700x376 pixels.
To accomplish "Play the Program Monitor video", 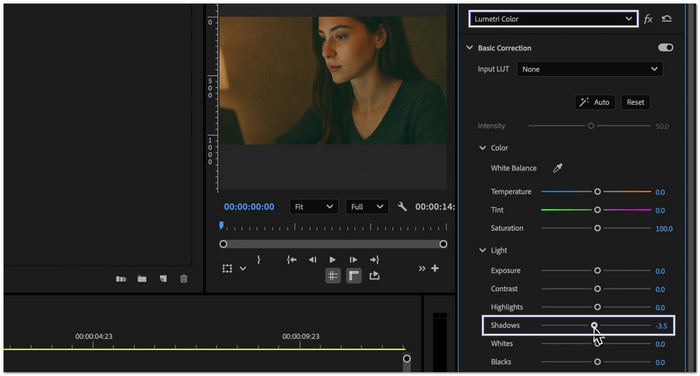I will coord(332,259).
